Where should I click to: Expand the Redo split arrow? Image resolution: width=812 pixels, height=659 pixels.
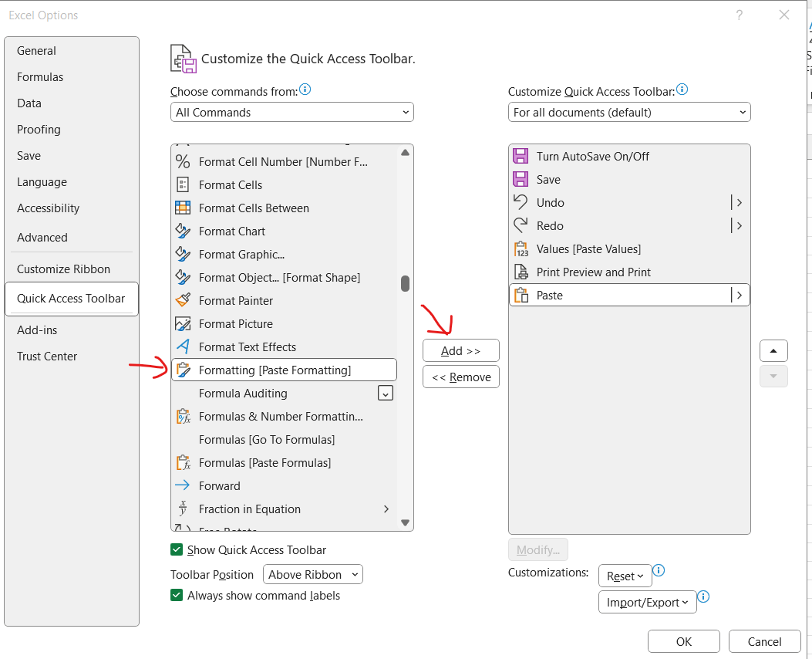click(739, 226)
